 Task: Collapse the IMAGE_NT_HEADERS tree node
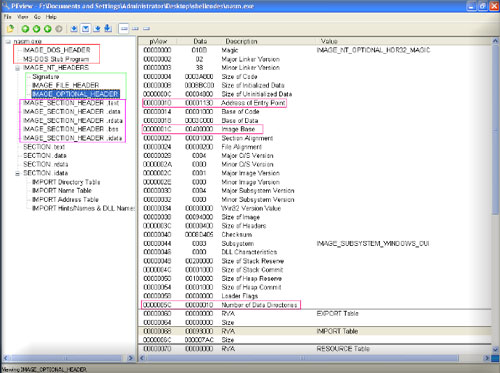(x=17, y=68)
